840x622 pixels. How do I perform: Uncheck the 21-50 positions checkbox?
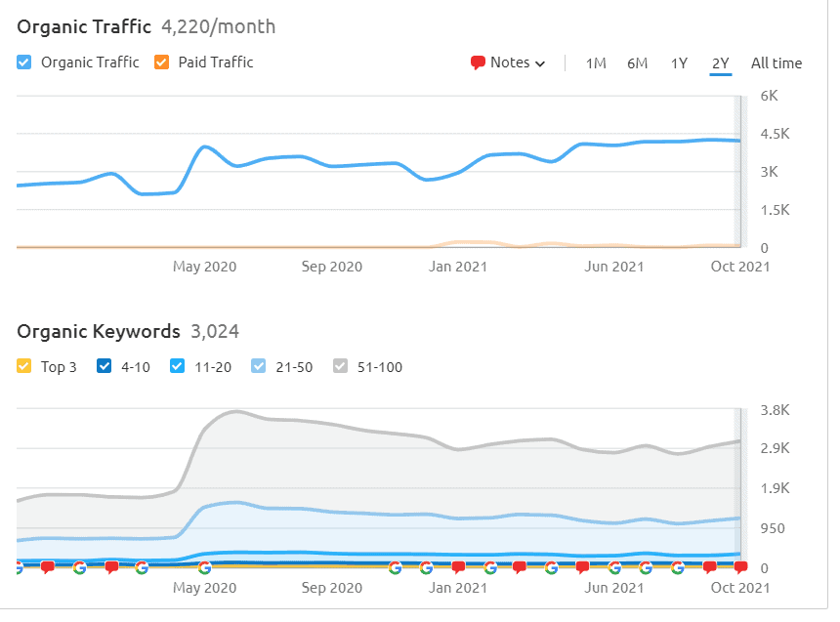pyautogui.click(x=258, y=366)
